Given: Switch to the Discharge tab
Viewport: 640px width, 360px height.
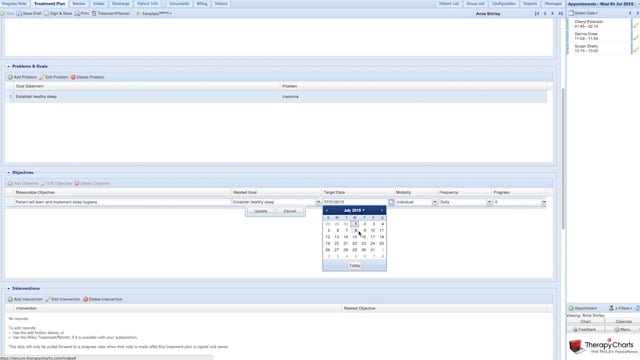Looking at the screenshot, I should pyautogui.click(x=121, y=4).
